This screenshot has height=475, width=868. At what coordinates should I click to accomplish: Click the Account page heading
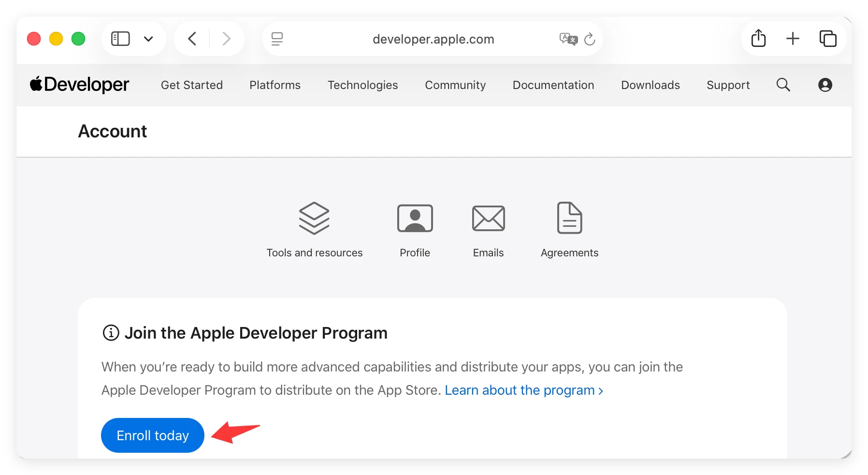(x=113, y=131)
